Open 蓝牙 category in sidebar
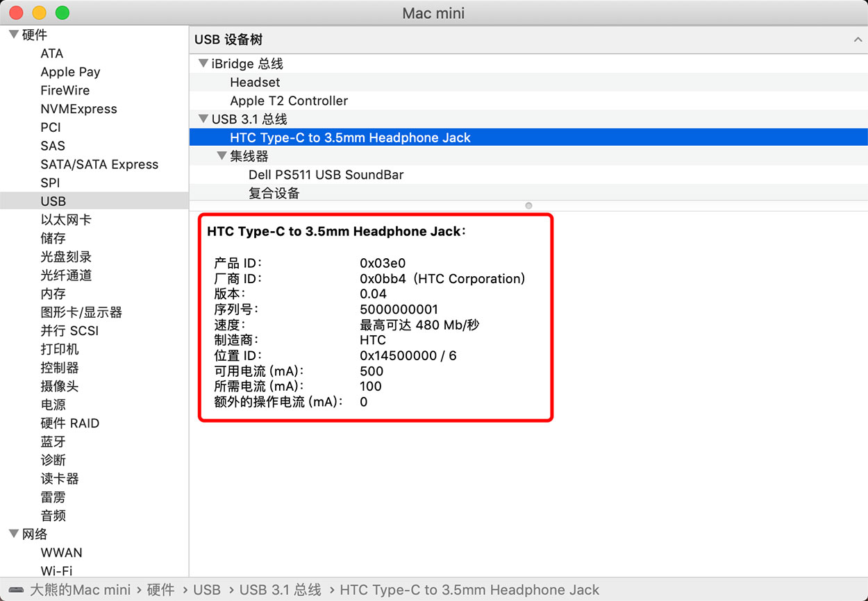Viewport: 868px width, 601px height. click(53, 441)
